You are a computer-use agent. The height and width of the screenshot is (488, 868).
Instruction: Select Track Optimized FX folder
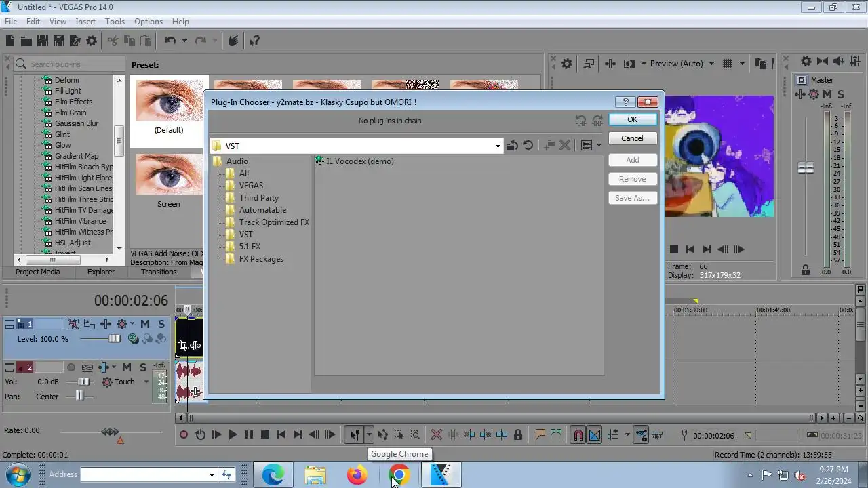274,222
